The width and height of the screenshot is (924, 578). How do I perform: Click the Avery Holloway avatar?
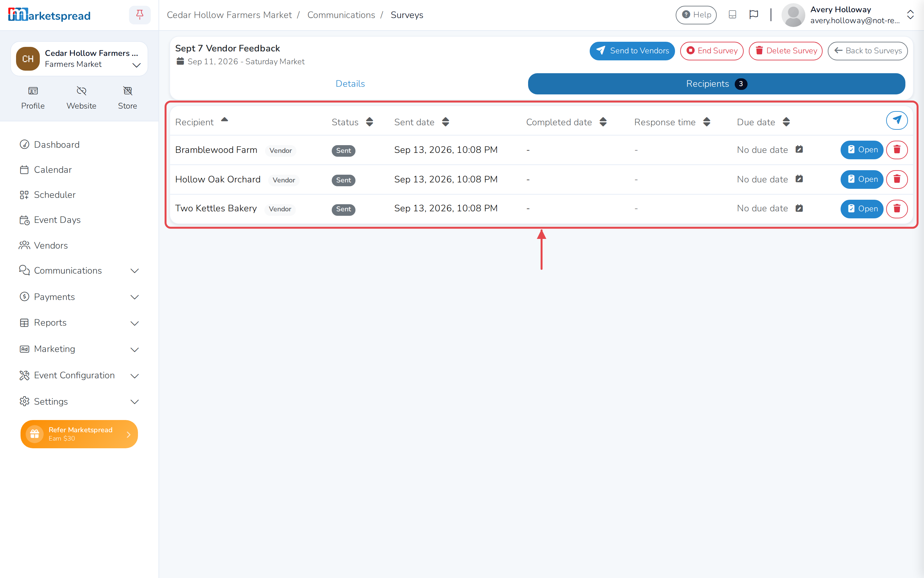point(793,15)
